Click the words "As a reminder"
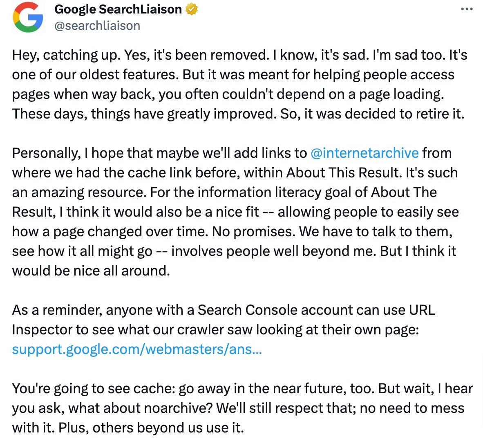Screen dimensions: 483x448 point(55,310)
